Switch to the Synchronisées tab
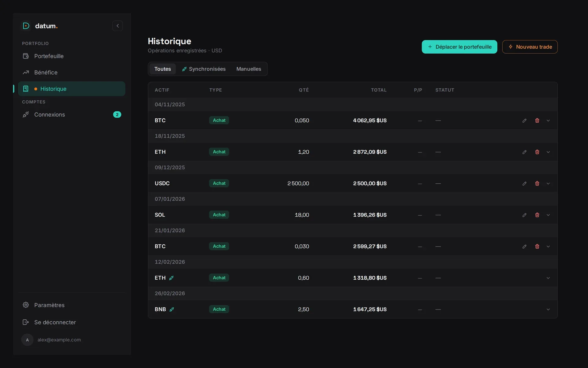The height and width of the screenshot is (368, 588). 204,69
